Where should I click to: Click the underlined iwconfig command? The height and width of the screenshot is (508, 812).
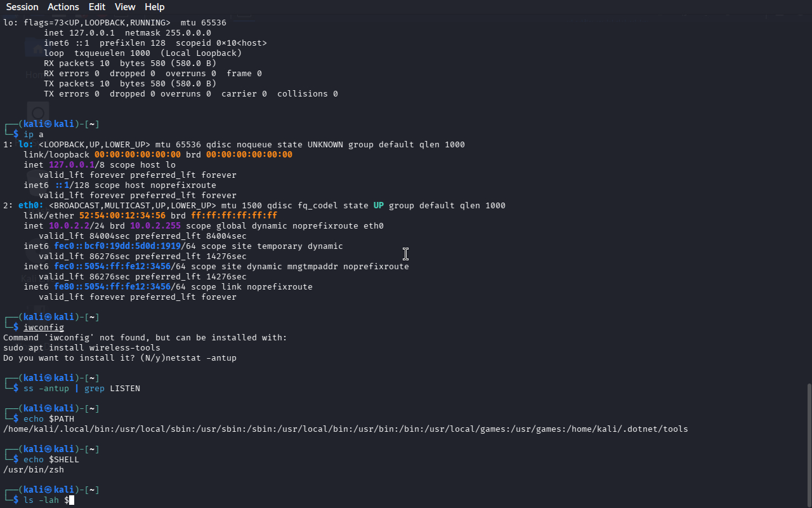pos(44,328)
